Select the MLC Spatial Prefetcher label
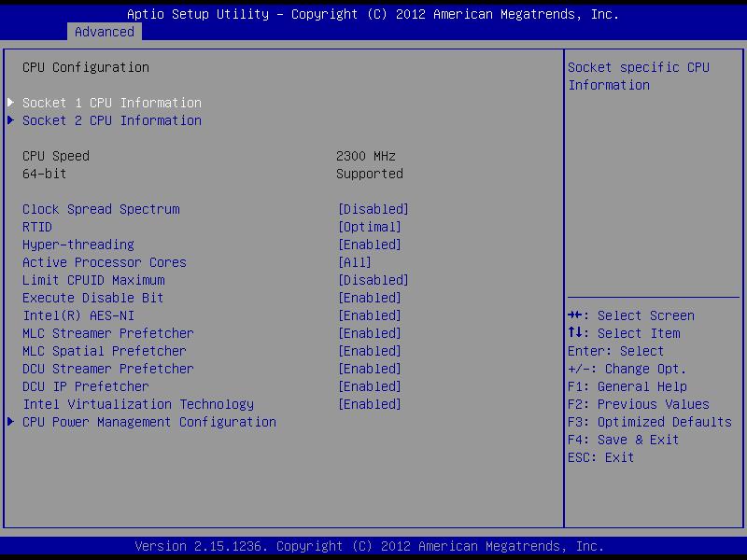Viewport: 747px width, 560px height. tap(105, 351)
